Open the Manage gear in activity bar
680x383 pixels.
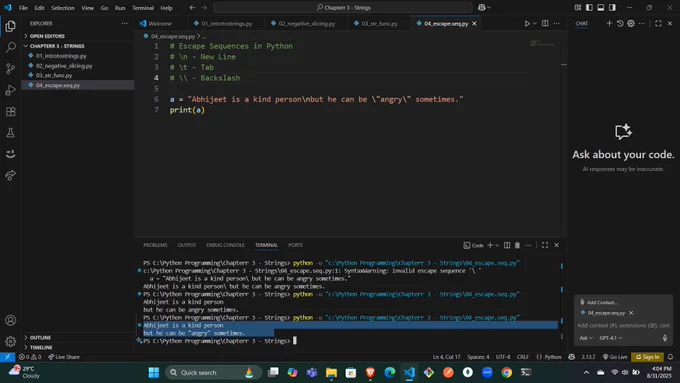(10, 341)
